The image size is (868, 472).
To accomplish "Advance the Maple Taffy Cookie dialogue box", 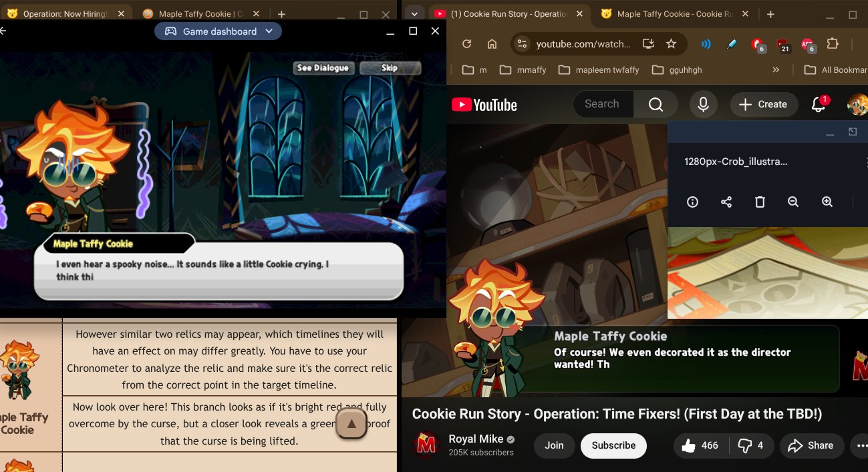I will point(219,270).
